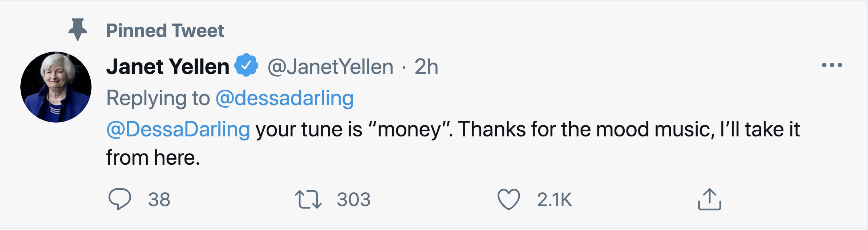Screen dimensions: 868x230
Task: Click the reply speech bubble icon
Action: 119,199
